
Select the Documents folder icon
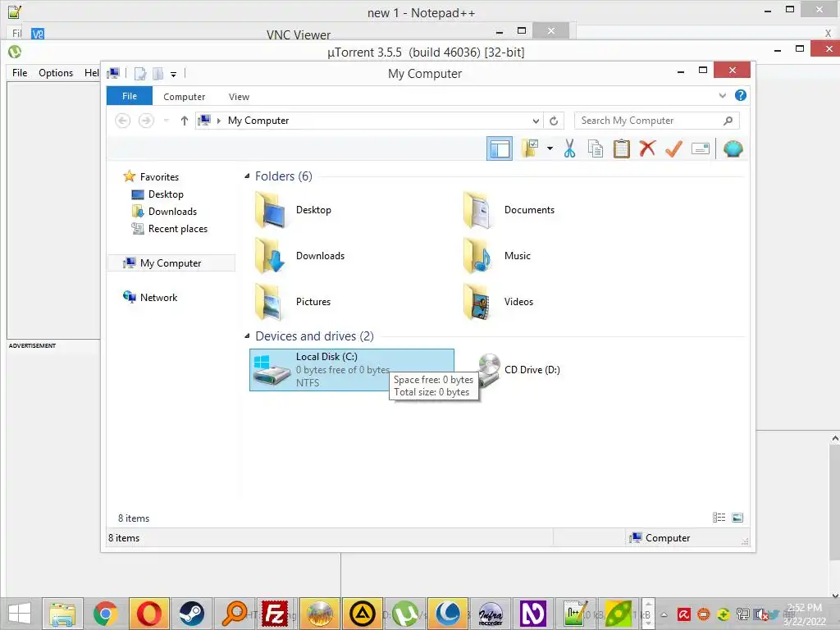point(477,210)
